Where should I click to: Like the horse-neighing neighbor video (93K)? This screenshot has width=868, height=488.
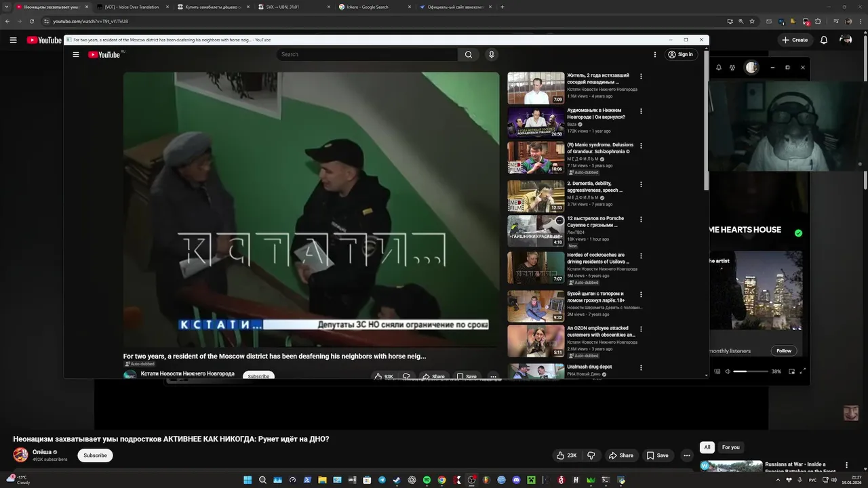[x=383, y=376]
